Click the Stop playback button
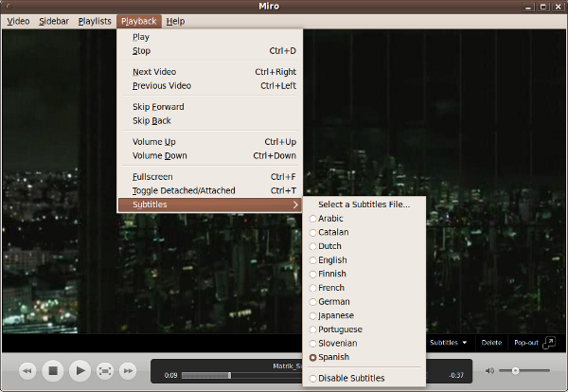The image size is (568, 392). [x=54, y=370]
